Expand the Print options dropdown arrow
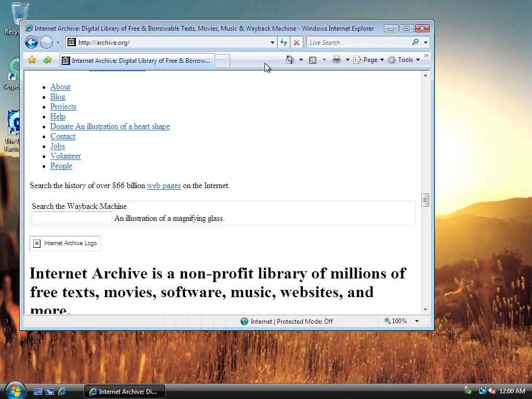Screen dimensions: 532x399 point(348,60)
